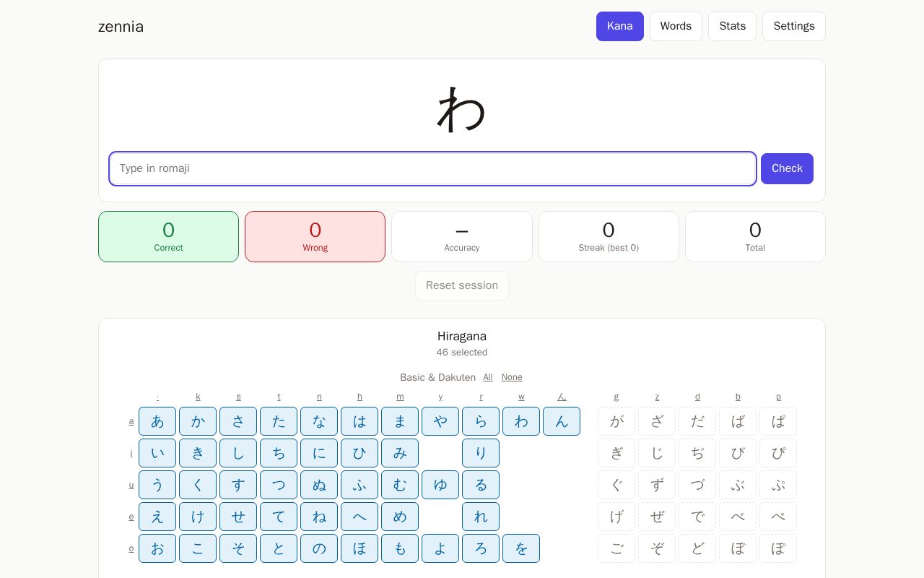The height and width of the screenshot is (578, 924).
Task: Toggle the ね kana tile
Action: coord(319,517)
